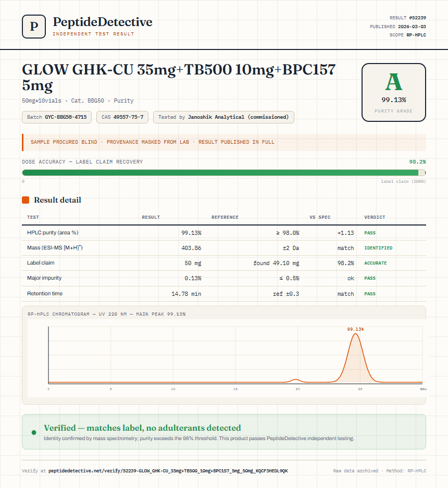Click the ref ±0.3 reference value
The image size is (448, 488).
click(286, 294)
